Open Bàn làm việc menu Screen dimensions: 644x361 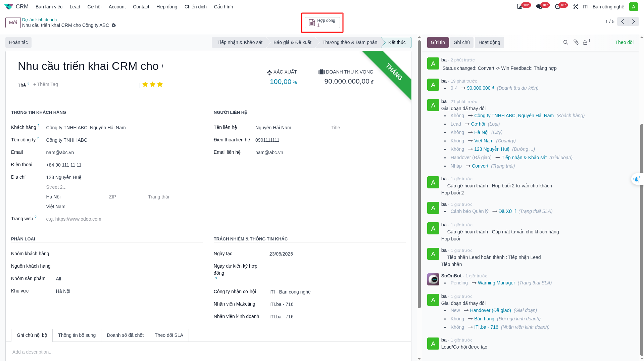click(x=49, y=7)
